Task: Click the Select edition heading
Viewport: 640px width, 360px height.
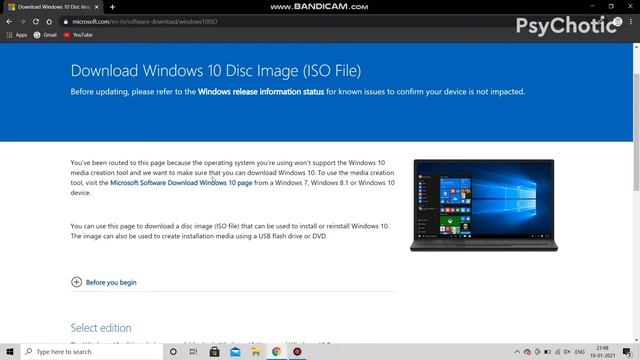Action: 101,328
